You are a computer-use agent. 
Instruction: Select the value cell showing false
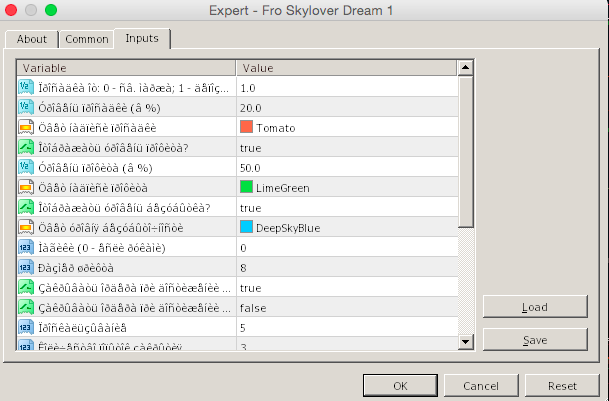347,308
